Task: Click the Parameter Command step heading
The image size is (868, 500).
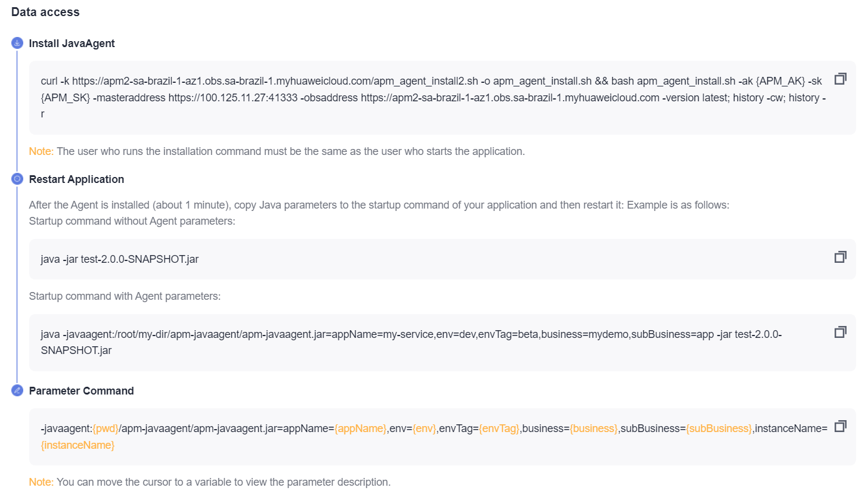Action: coord(81,391)
